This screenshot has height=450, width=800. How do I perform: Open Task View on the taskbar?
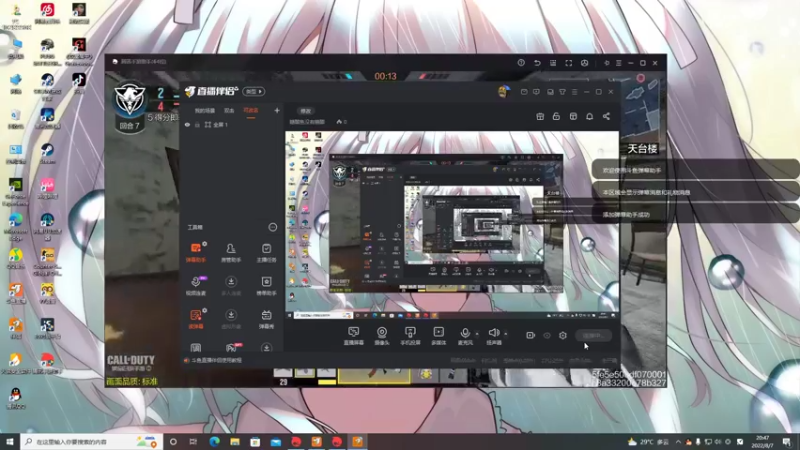coord(193,441)
